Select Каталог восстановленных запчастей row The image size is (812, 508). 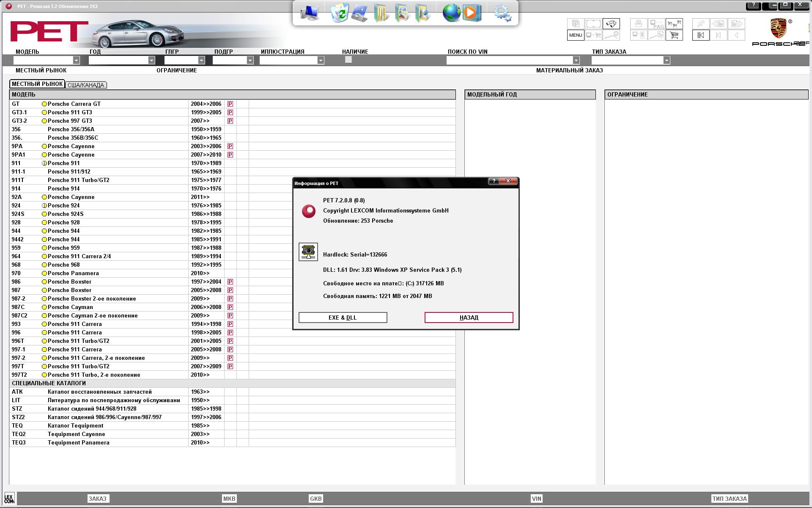click(232, 392)
